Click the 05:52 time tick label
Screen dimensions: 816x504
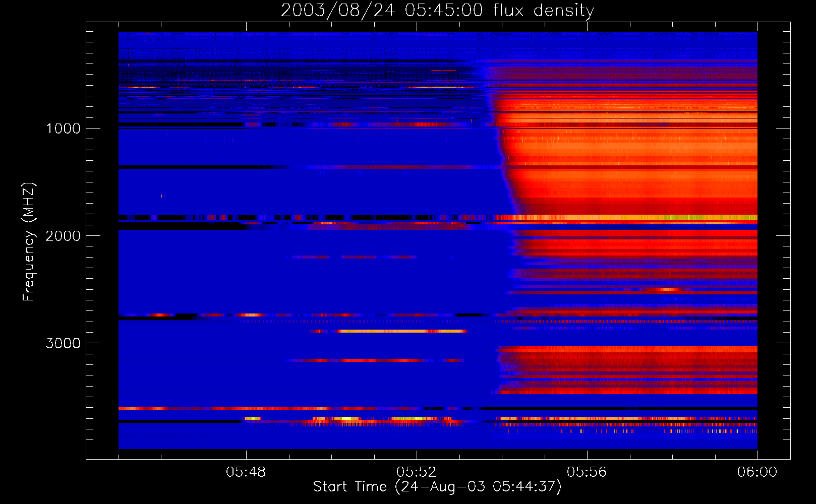(x=417, y=472)
